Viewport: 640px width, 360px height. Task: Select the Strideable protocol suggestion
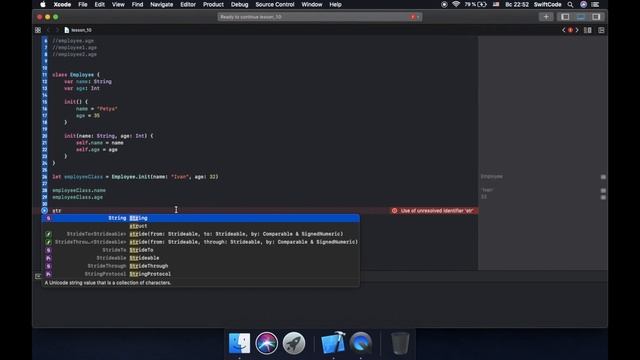coord(200,258)
